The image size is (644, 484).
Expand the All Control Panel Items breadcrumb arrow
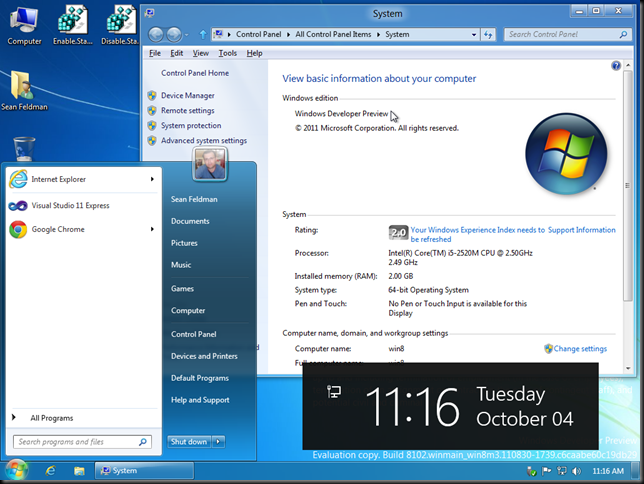coord(378,35)
